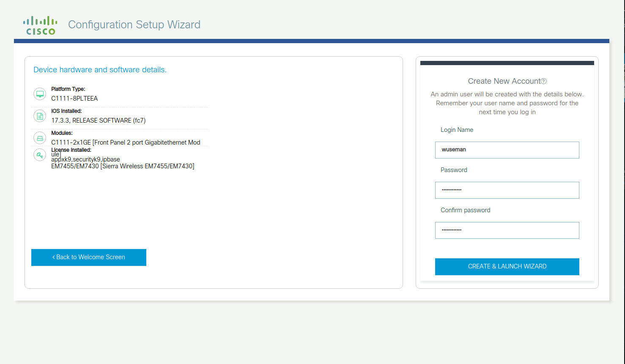Click the Modules device icon
The image size is (625, 364).
click(x=39, y=137)
